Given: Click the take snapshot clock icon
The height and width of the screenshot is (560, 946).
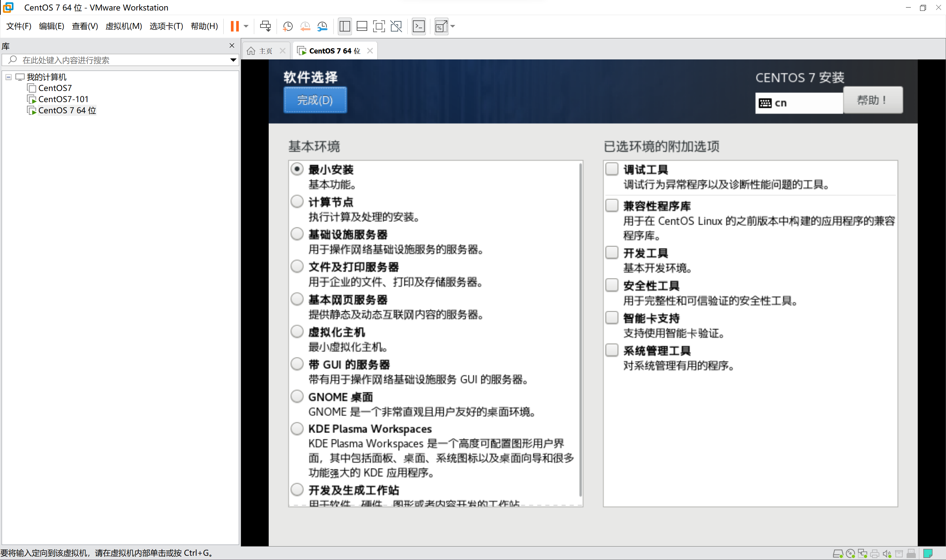Looking at the screenshot, I should 288,26.
